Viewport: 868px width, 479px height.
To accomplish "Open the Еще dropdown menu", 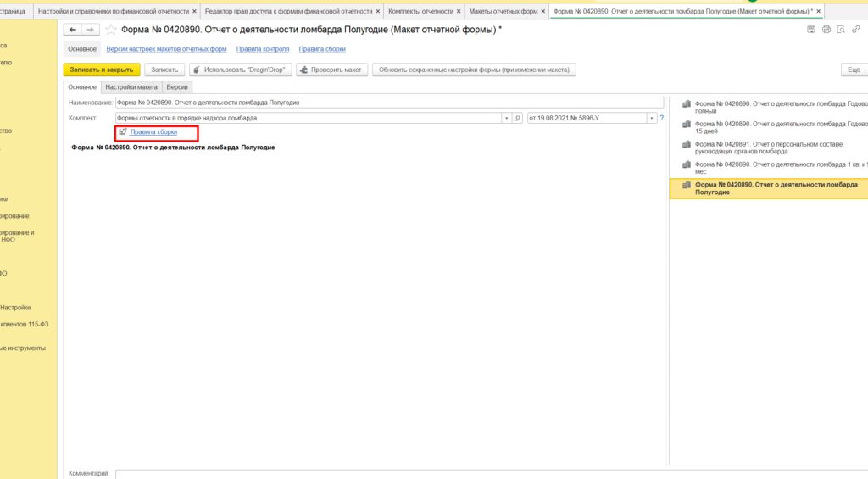I will [x=852, y=70].
